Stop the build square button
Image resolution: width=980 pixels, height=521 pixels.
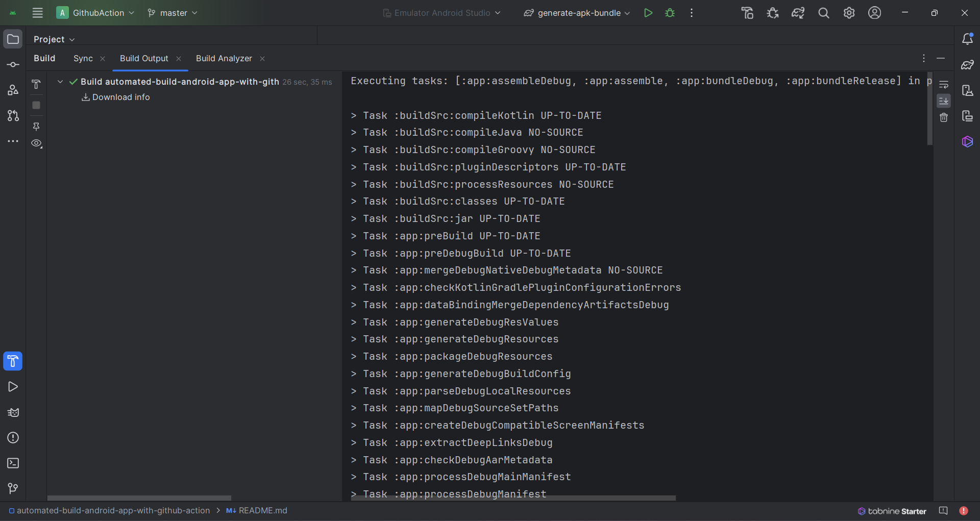coord(36,105)
